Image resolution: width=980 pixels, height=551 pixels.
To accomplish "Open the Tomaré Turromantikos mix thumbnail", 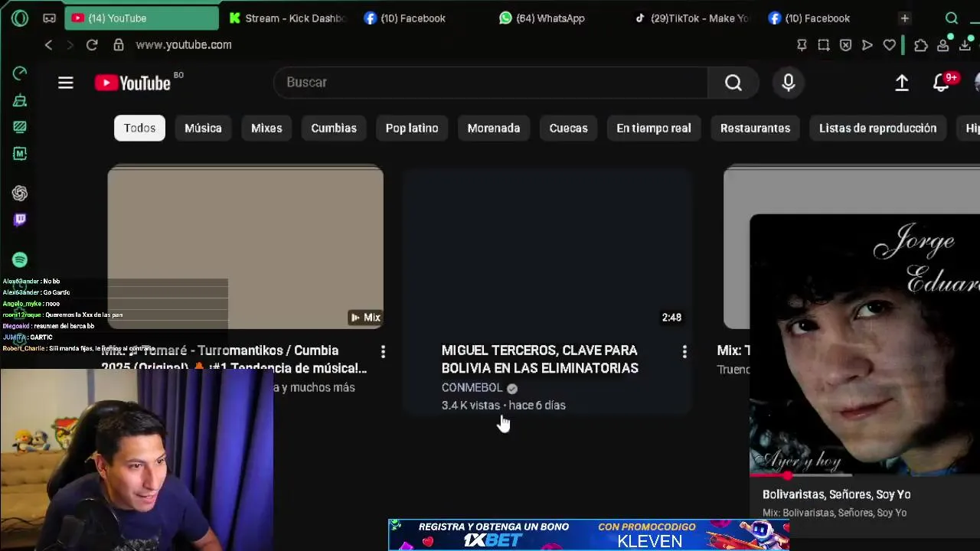I will click(245, 246).
